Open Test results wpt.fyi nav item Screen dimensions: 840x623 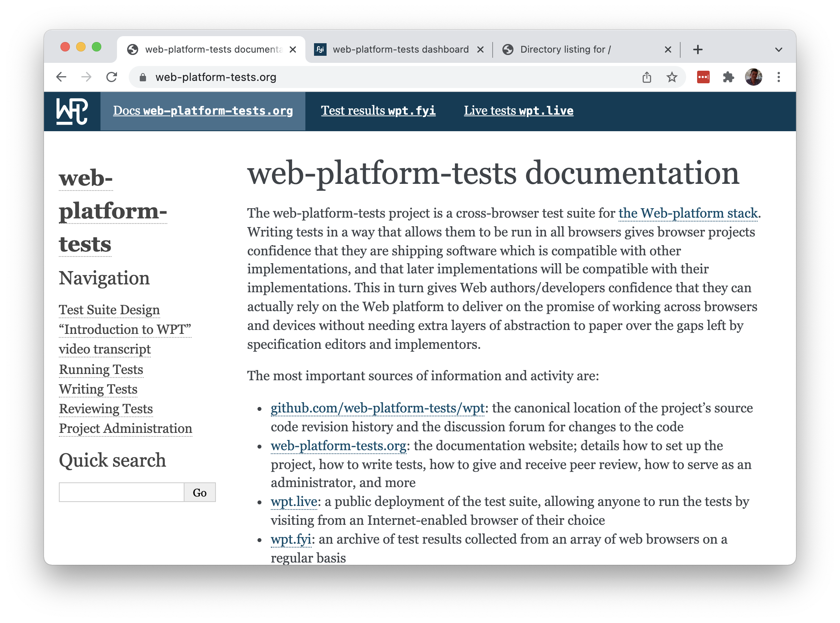pos(378,111)
